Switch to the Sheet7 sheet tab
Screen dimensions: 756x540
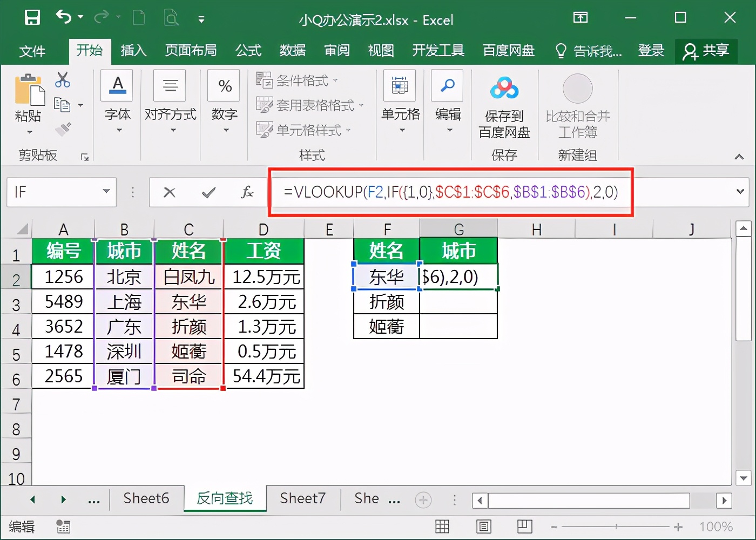pos(303,498)
